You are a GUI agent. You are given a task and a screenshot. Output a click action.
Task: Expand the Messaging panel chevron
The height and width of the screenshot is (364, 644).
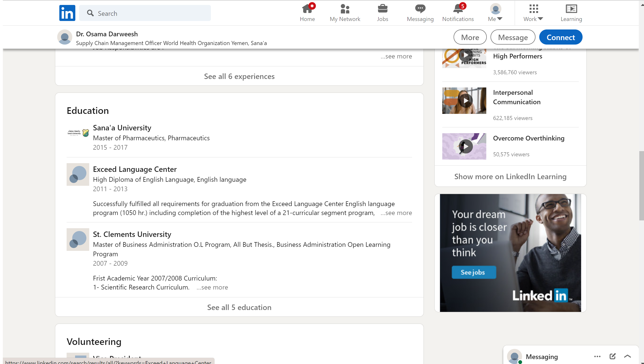point(627,356)
